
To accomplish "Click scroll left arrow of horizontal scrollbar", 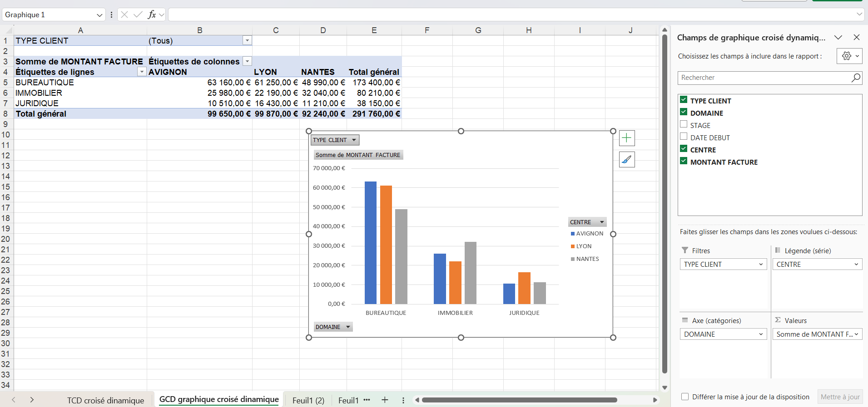I will click(x=417, y=400).
